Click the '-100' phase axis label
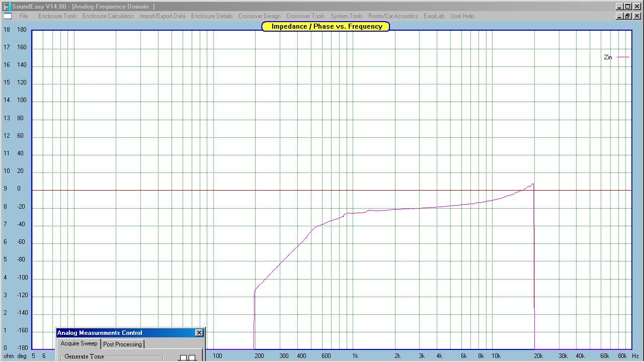 click(x=23, y=278)
